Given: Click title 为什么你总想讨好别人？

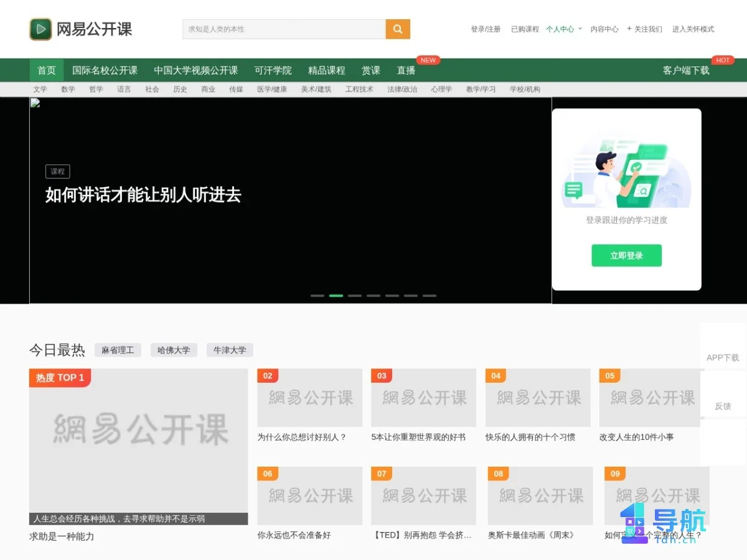Looking at the screenshot, I should coord(302,437).
